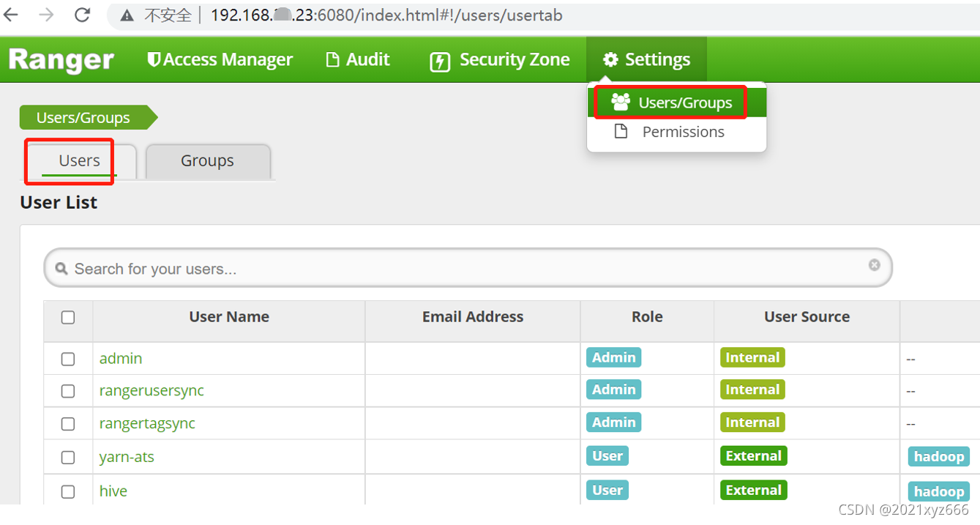The width and height of the screenshot is (980, 525).
Task: Check the checkbox next to the admin user
Action: click(68, 359)
